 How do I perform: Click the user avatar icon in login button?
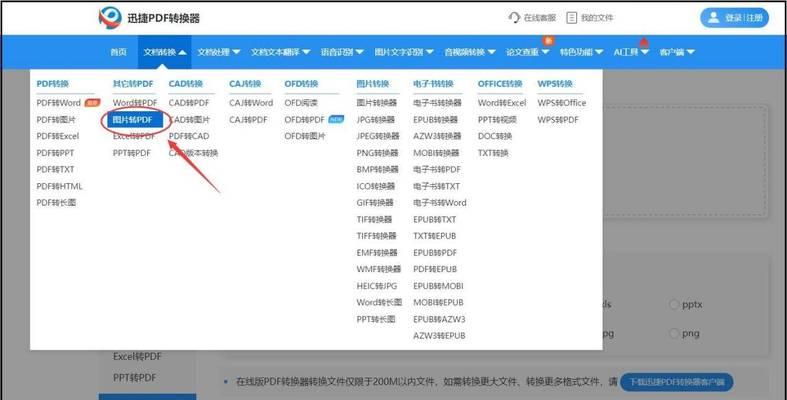click(713, 18)
